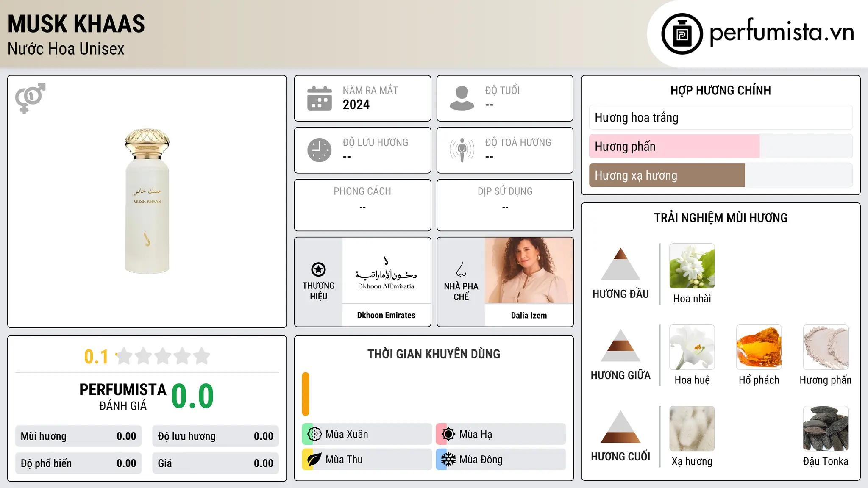
Task: Click the perfumista.vn site name
Action: click(782, 32)
